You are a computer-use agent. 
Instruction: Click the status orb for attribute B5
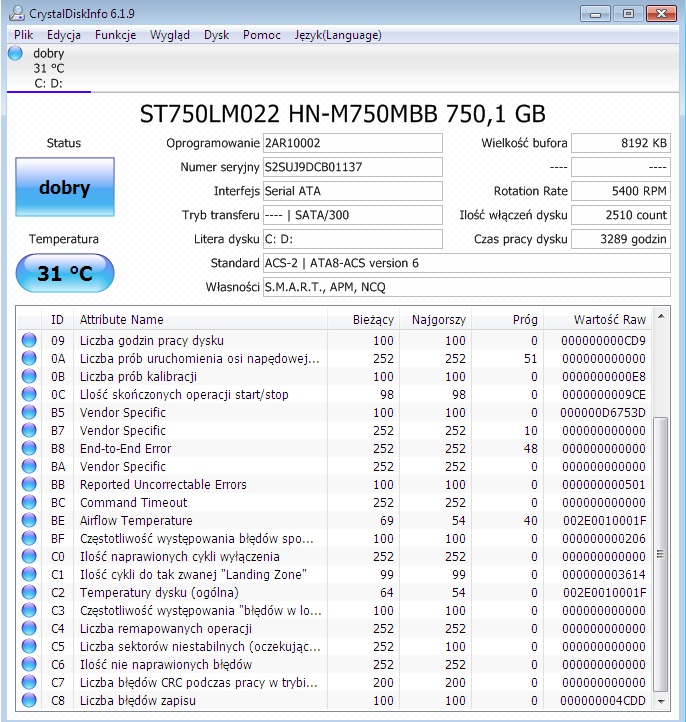pos(29,412)
